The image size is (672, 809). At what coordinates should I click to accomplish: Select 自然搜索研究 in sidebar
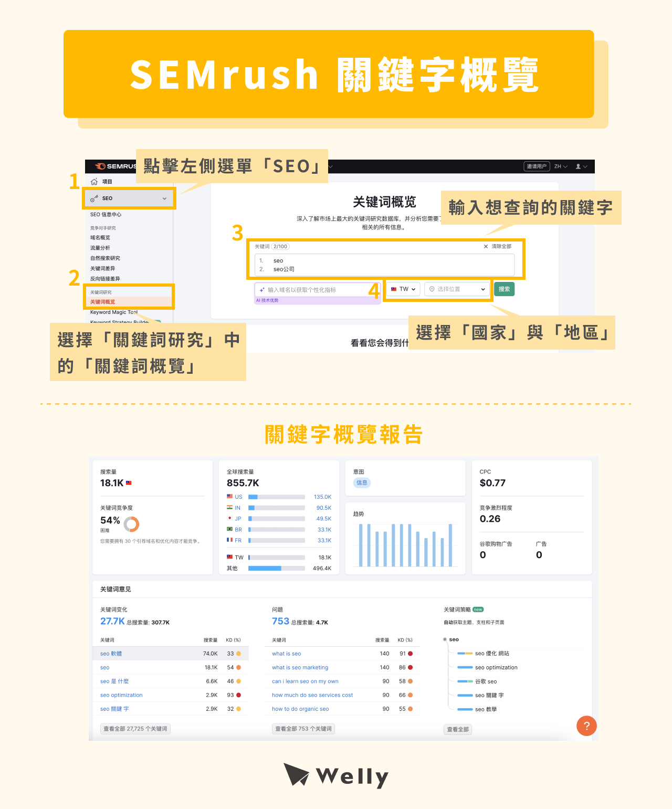[x=105, y=258]
